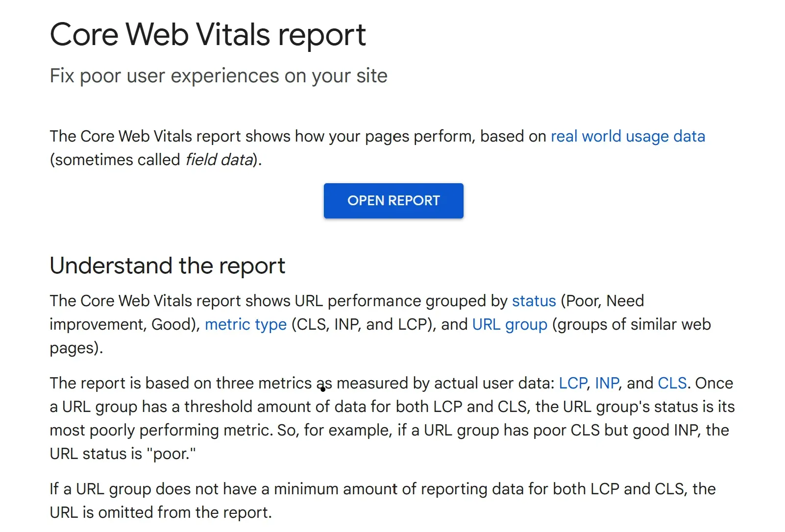Open the LCP metric link
The height and width of the screenshot is (532, 785).
pyautogui.click(x=573, y=383)
